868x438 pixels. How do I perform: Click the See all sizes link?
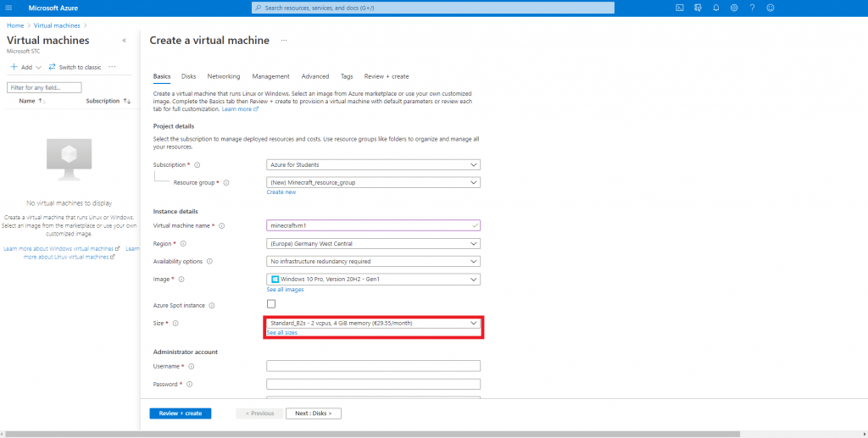pos(282,333)
